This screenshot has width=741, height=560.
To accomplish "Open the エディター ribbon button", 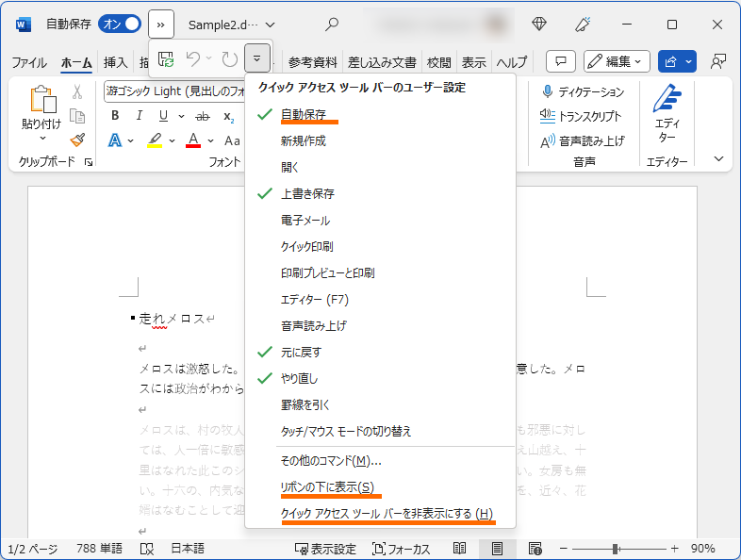I will [667, 113].
